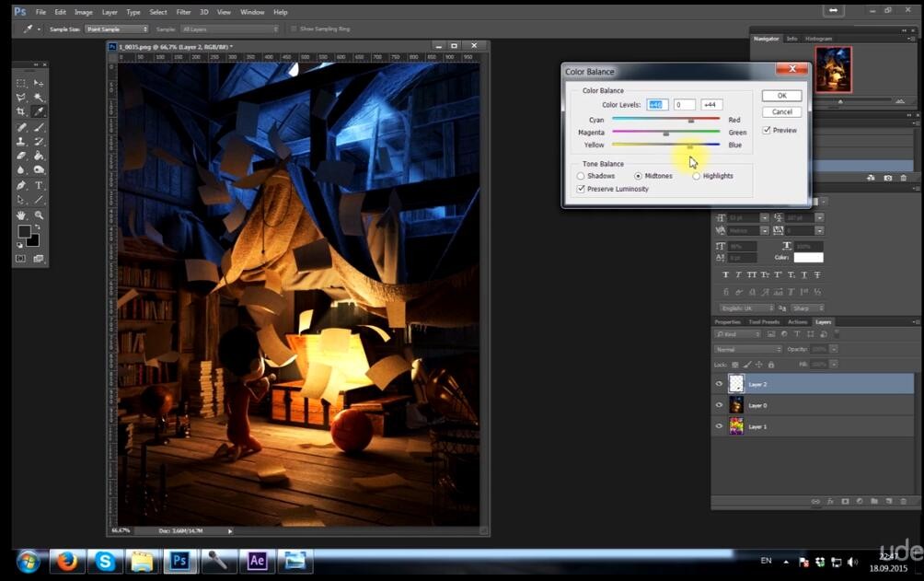
Task: Swap foreground and background colors
Action: (37, 227)
